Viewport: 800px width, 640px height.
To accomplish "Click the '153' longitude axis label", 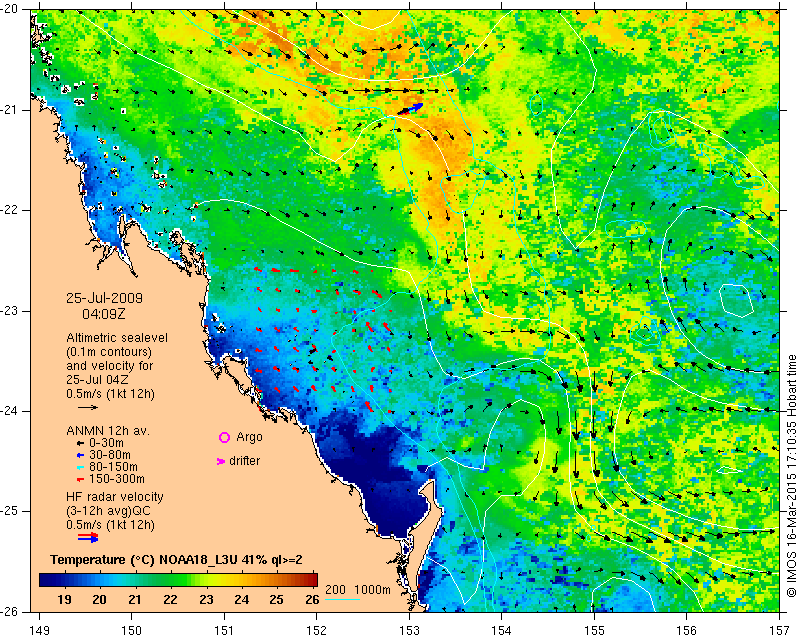I will coord(409,631).
